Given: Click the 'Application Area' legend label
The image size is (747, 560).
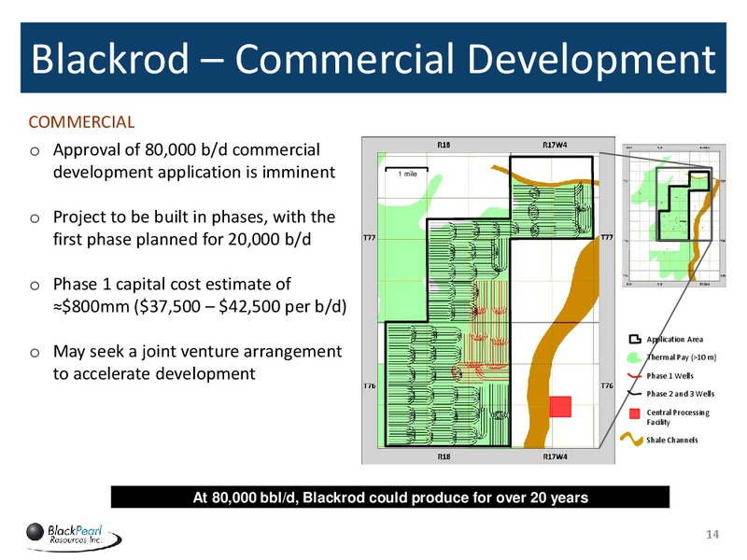Looking at the screenshot, I should click(674, 339).
